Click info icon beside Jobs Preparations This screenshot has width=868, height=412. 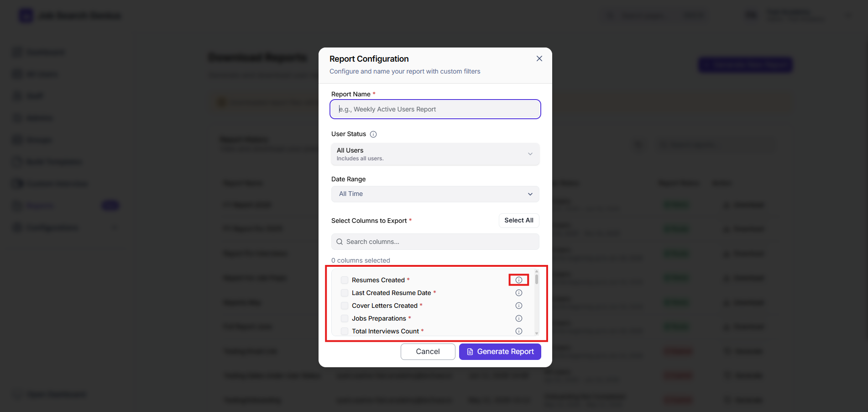(x=519, y=318)
